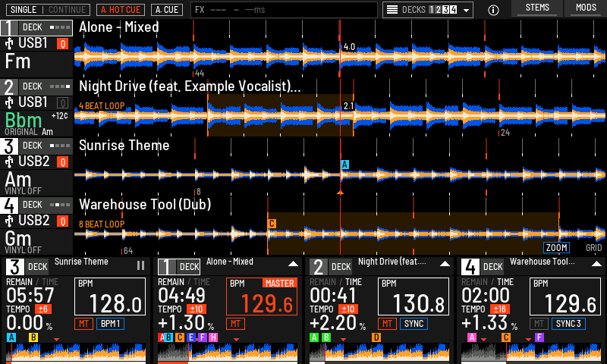Select SINGLE play mode

coord(24,10)
